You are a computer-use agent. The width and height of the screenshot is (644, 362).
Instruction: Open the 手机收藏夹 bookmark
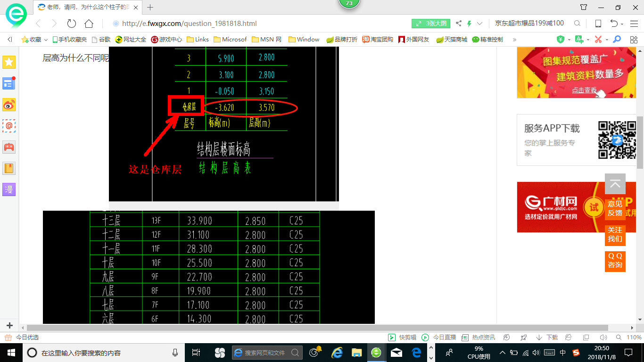[x=69, y=40]
